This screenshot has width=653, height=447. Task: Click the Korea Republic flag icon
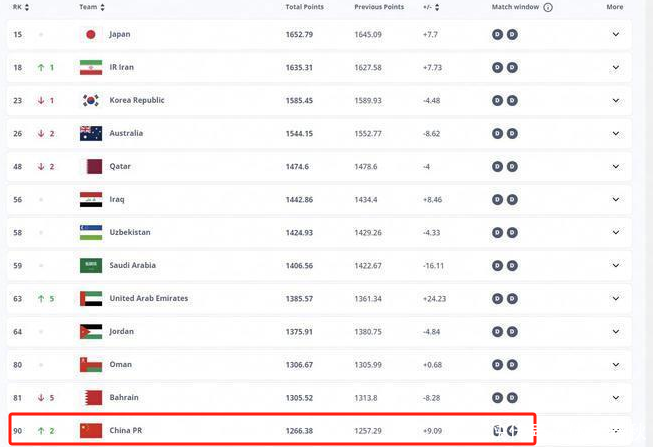[91, 100]
